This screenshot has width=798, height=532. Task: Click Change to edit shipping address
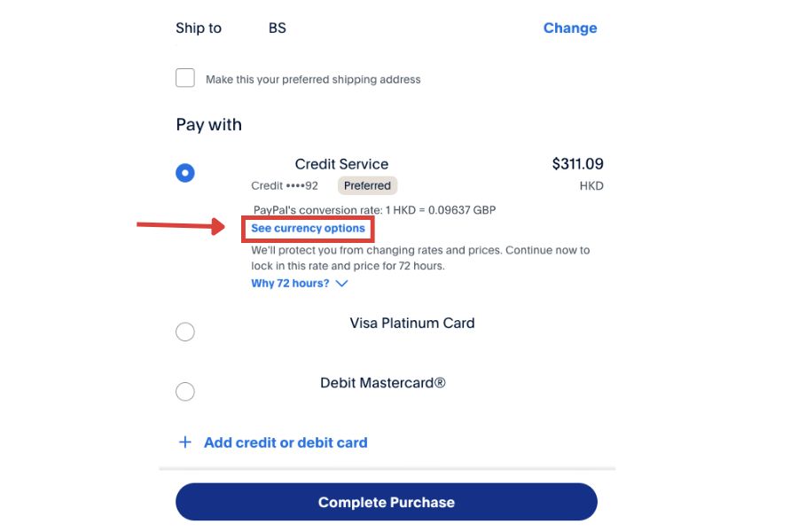pyautogui.click(x=569, y=28)
